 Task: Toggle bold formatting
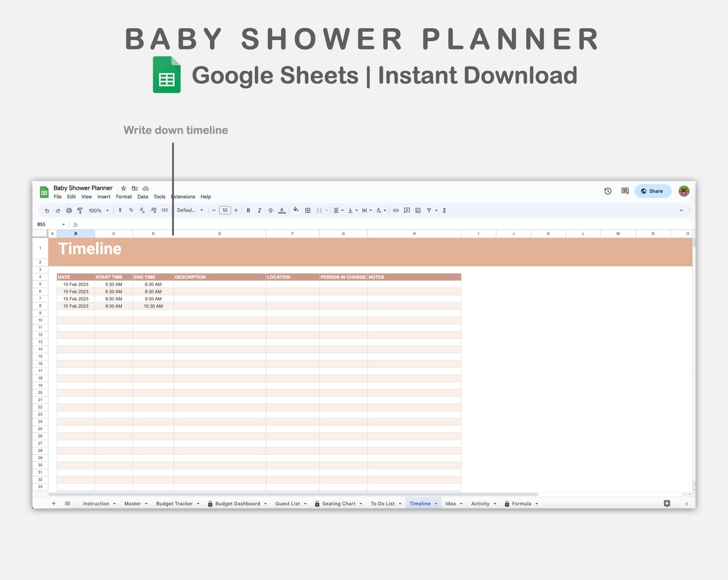pos(248,210)
